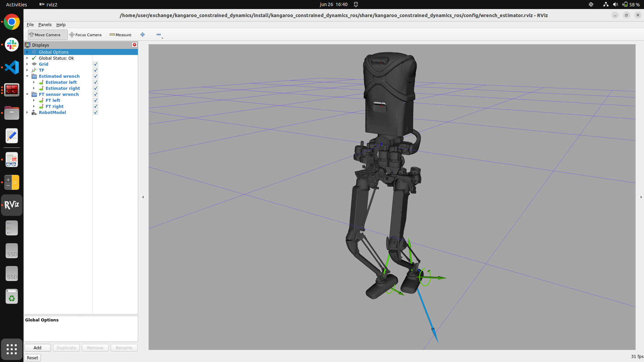644x362 pixels.
Task: Open the rviz2 app menu in top bar
Action: coord(48,4)
